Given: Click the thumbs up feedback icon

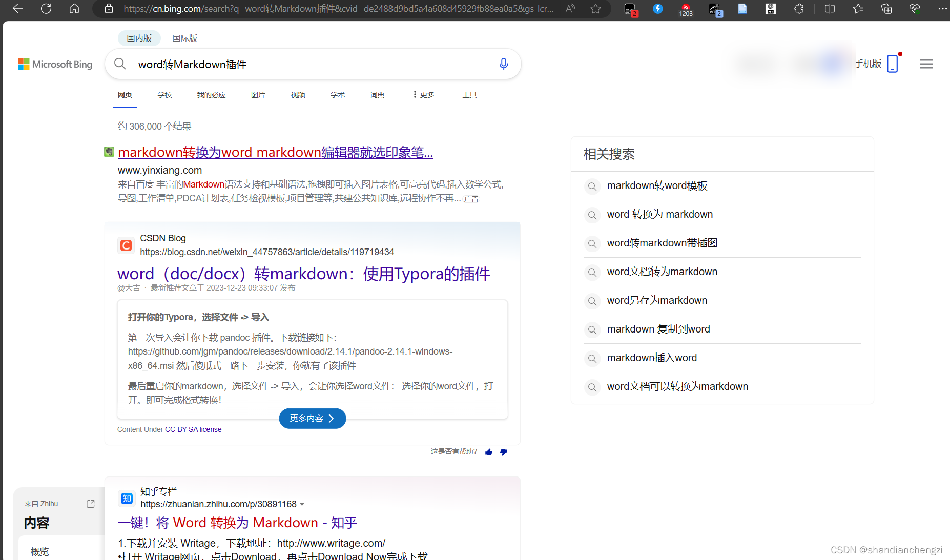Looking at the screenshot, I should coord(489,452).
